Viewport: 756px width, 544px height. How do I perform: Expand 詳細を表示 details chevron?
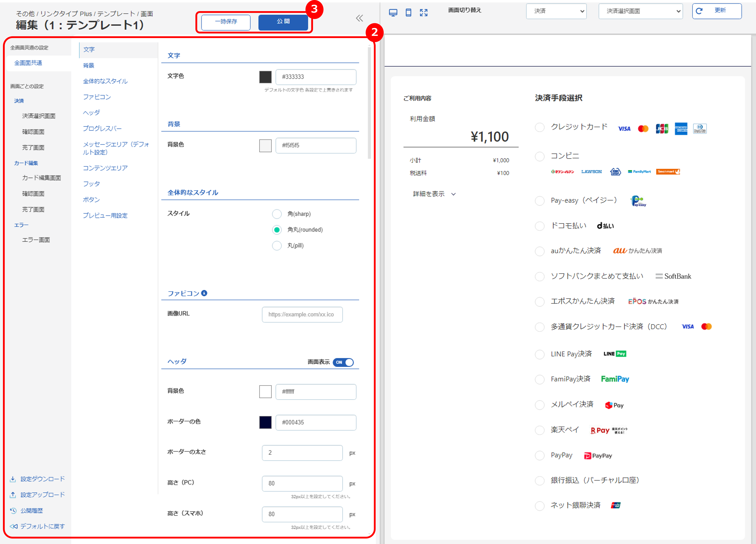click(x=453, y=194)
